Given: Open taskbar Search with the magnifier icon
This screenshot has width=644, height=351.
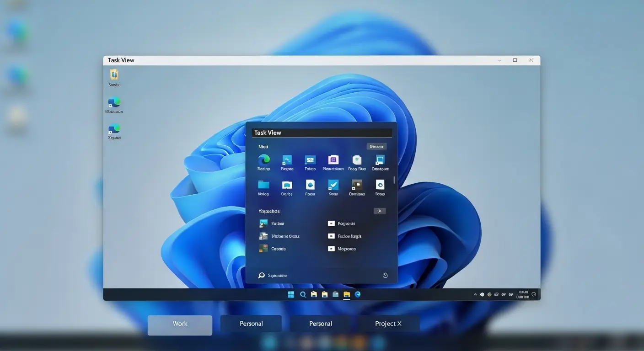Looking at the screenshot, I should coord(303,294).
